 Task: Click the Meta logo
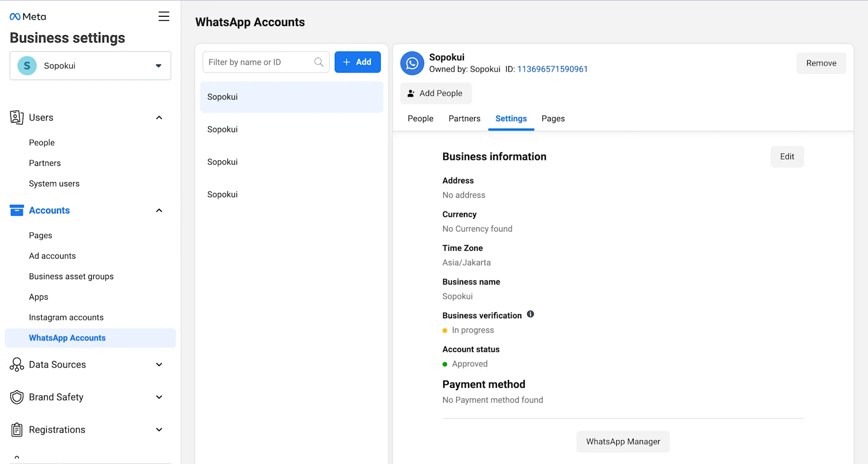28,17
